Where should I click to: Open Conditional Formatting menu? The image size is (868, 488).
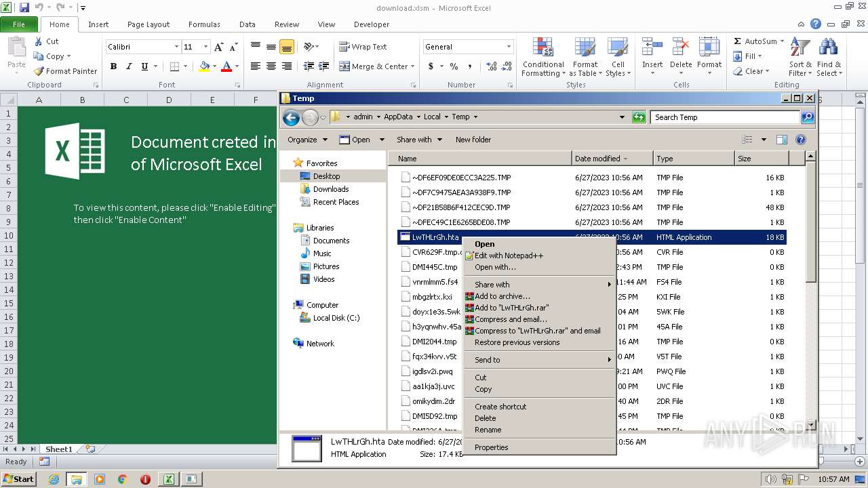(x=543, y=57)
